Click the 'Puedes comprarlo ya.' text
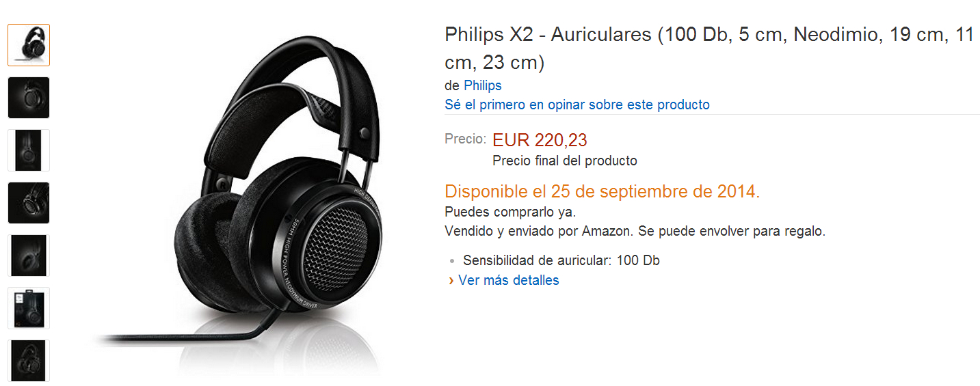 510,211
